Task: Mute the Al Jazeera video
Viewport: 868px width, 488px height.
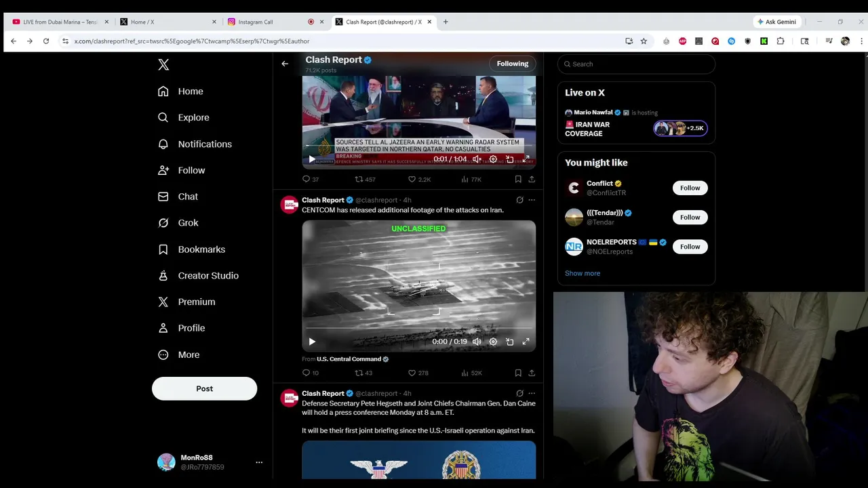Action: 477,159
